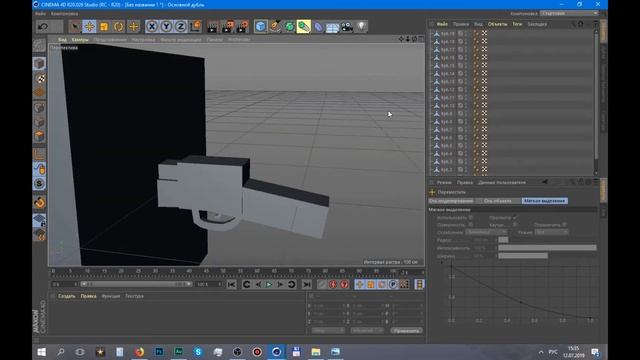
Task: Click the highlighted yellow-background green toolbar icon
Action: point(304,27)
